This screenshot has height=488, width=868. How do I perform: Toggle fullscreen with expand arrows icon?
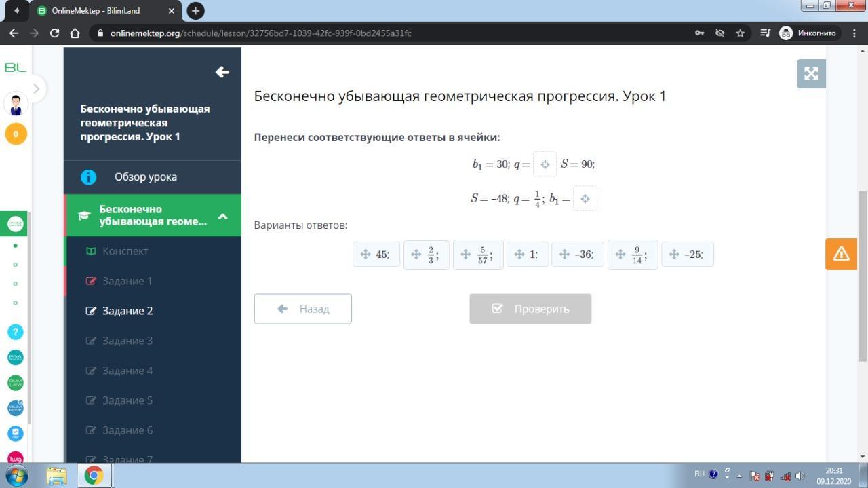[811, 73]
